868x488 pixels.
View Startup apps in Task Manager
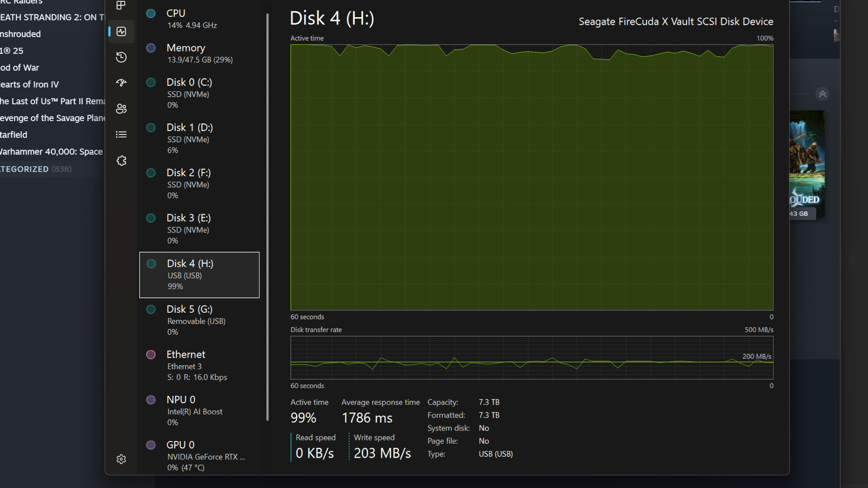tap(121, 83)
